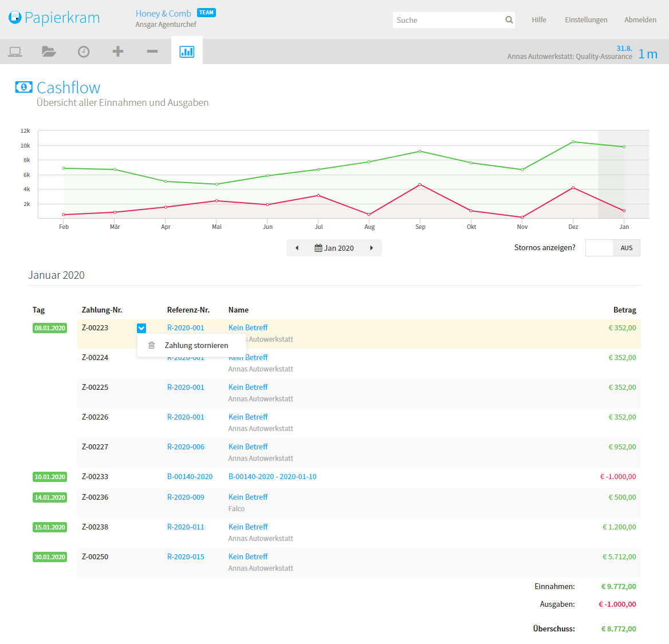Open reference R-2020-011

(186, 527)
